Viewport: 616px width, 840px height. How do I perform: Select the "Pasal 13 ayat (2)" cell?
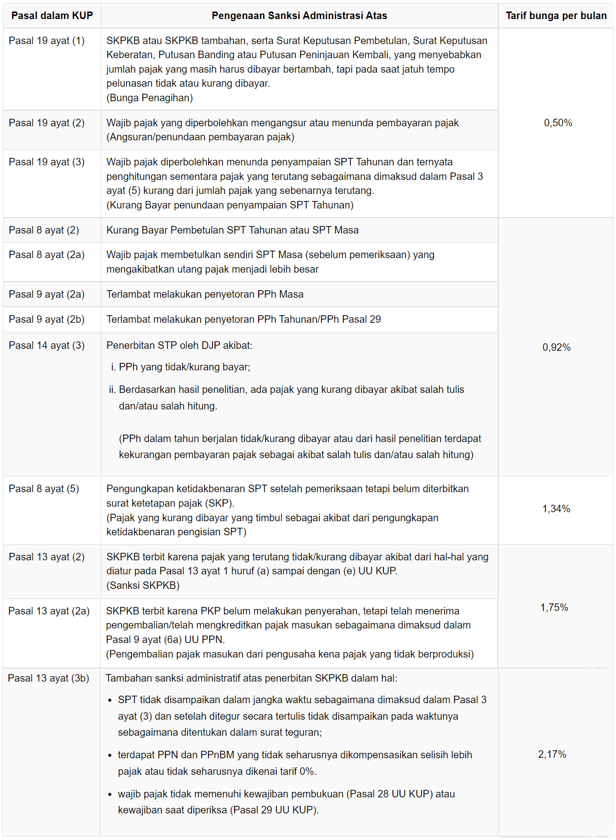pos(47,557)
